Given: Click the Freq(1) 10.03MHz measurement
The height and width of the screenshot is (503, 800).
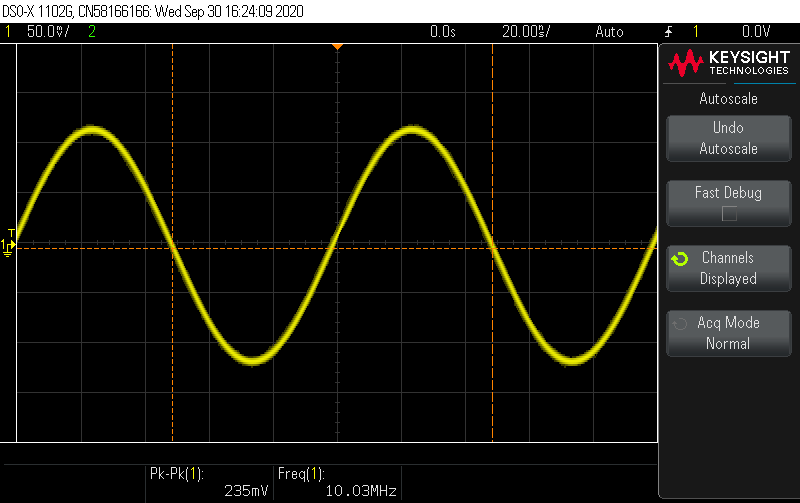Looking at the screenshot, I should (336, 483).
